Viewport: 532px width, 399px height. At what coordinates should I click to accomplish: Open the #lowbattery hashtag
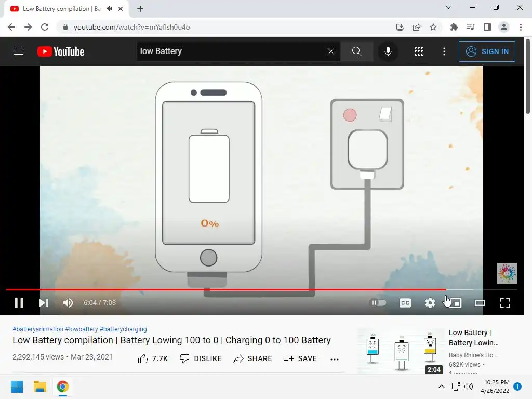[82, 329]
